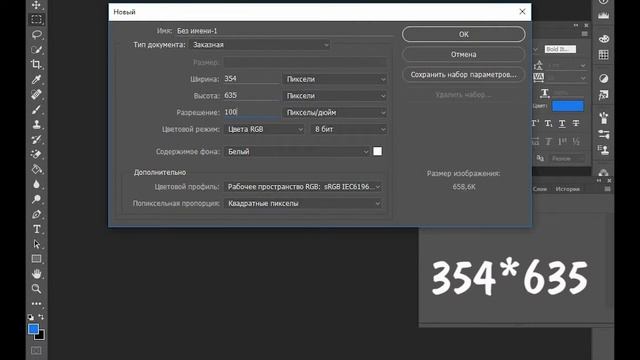The width and height of the screenshot is (640, 360).
Task: Open Высота units dropdown (Пиксели)
Action: click(335, 96)
